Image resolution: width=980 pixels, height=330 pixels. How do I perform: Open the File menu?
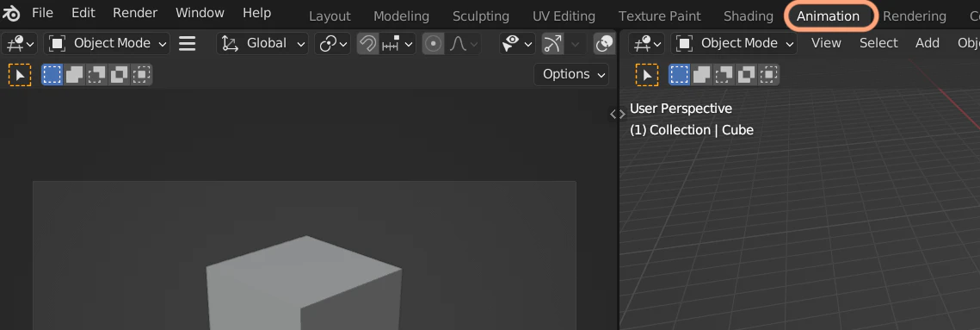(42, 13)
